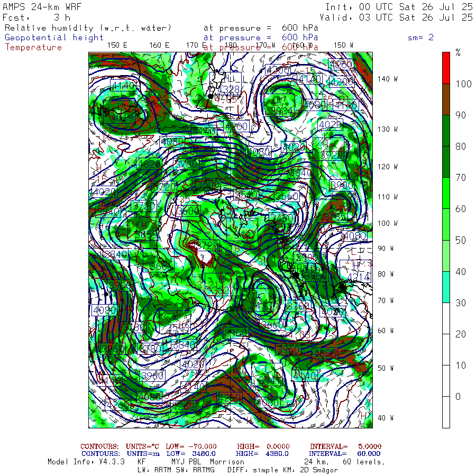Click the cyan 30–40% colorbar segment
Viewport: 476px width, 476px height.
[x=446, y=287]
